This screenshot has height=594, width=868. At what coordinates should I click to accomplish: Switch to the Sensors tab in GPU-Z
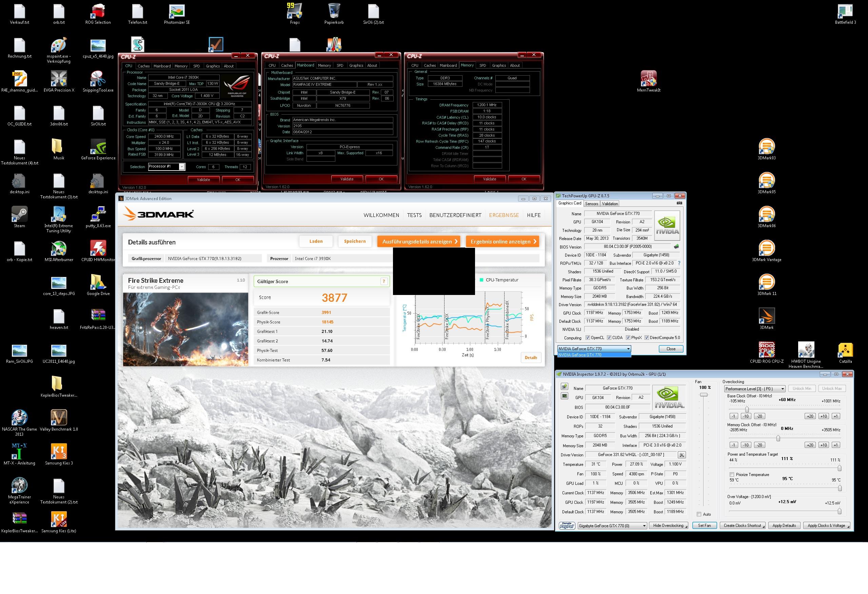[592, 204]
